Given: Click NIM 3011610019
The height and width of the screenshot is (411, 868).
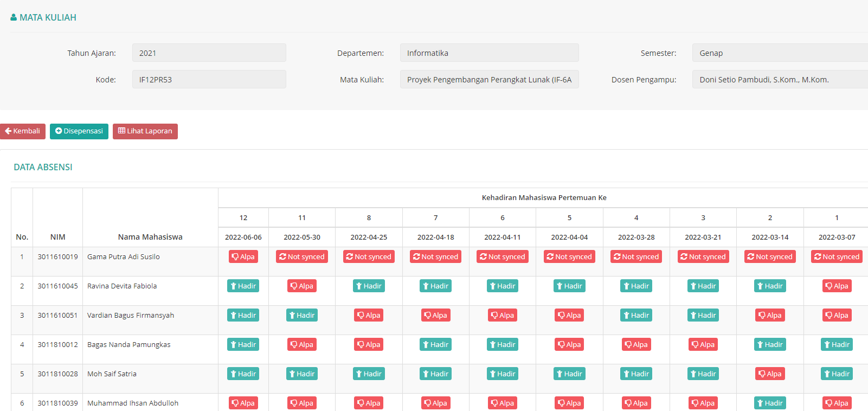Looking at the screenshot, I should pyautogui.click(x=57, y=256).
